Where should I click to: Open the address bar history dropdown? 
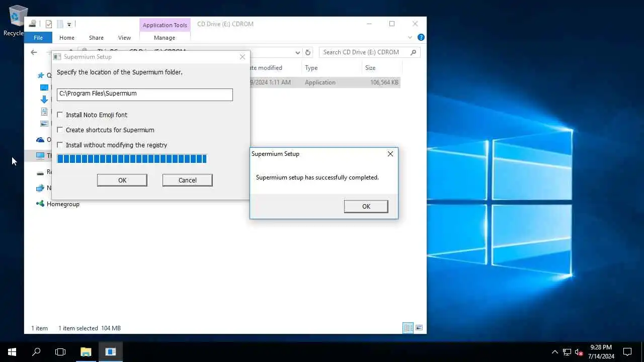pyautogui.click(x=298, y=52)
